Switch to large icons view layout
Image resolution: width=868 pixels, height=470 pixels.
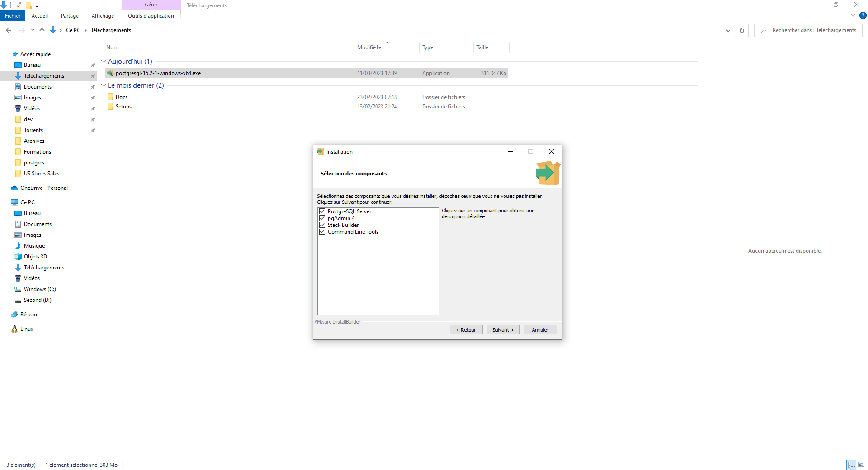(x=861, y=465)
